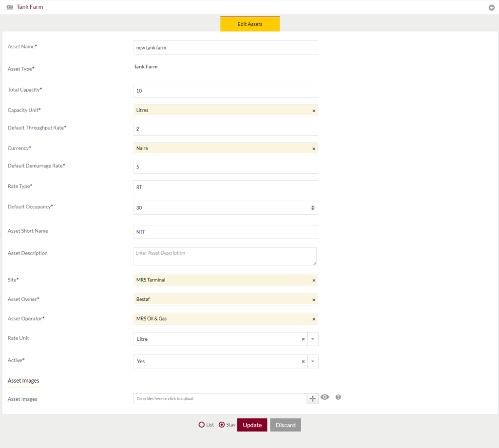Remove the MRS Oil & Gas operator
Viewport: 499px width, 448px height.
pos(314,319)
